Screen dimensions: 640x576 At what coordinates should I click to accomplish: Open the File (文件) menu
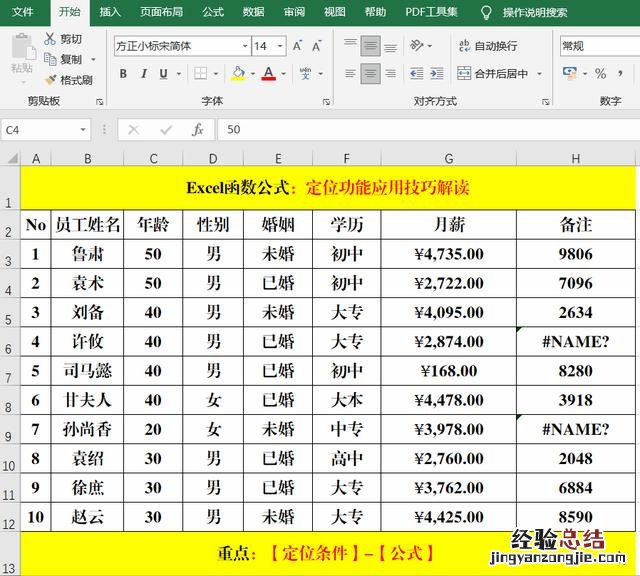(22, 12)
